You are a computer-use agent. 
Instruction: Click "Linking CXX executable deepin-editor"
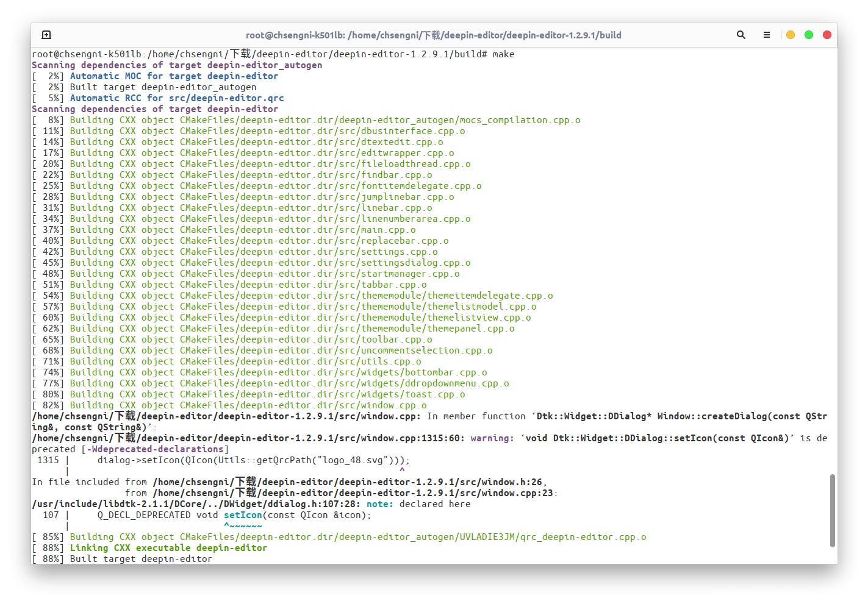tap(168, 548)
